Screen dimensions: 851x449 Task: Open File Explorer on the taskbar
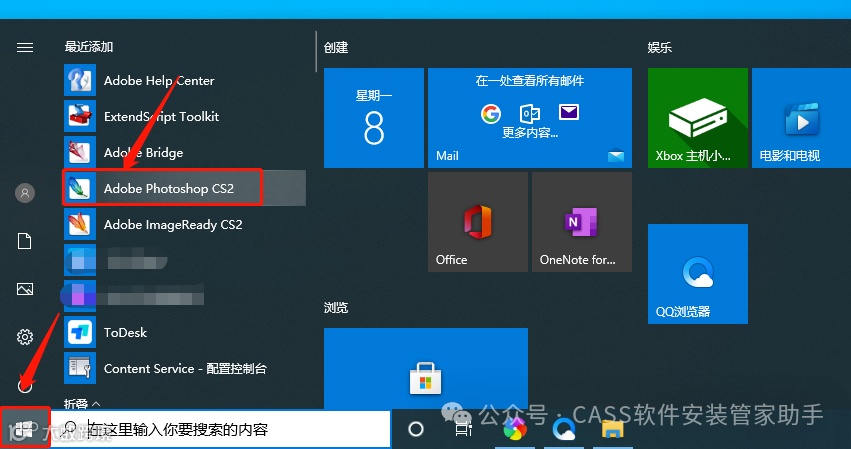pos(612,429)
